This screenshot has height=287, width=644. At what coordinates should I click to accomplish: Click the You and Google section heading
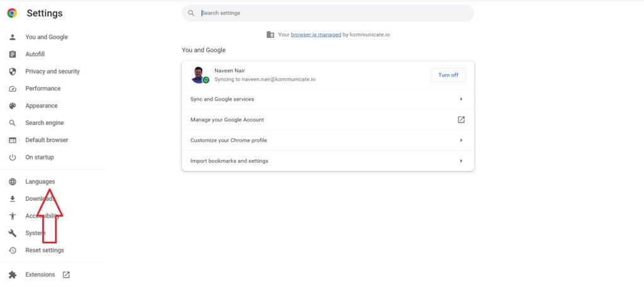point(204,50)
